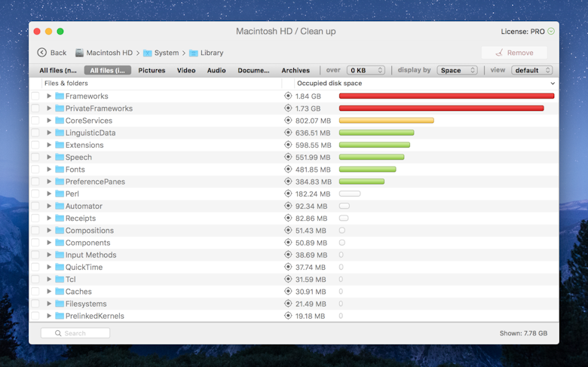Click the target icon in Extensions row
Viewport: 588px width, 367px height.
(288, 145)
